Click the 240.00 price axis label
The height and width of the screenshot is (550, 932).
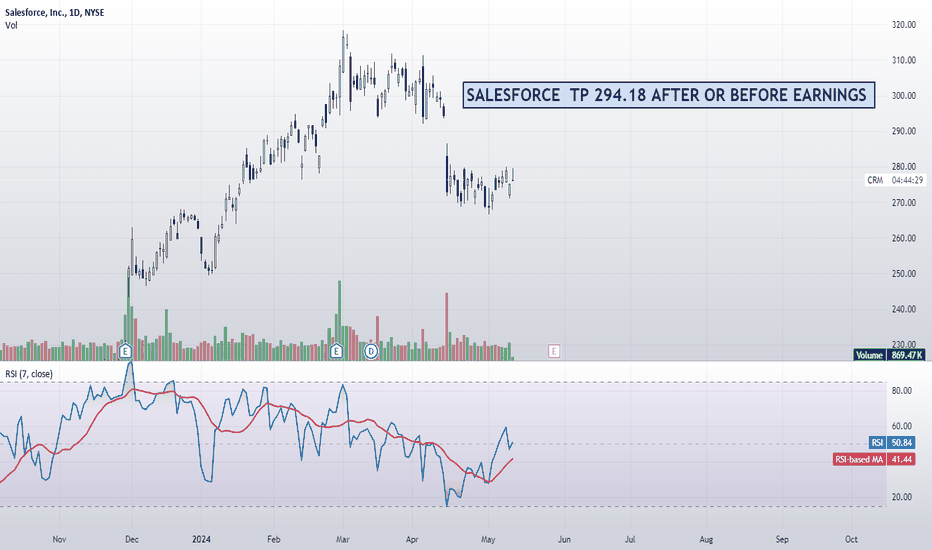(903, 309)
